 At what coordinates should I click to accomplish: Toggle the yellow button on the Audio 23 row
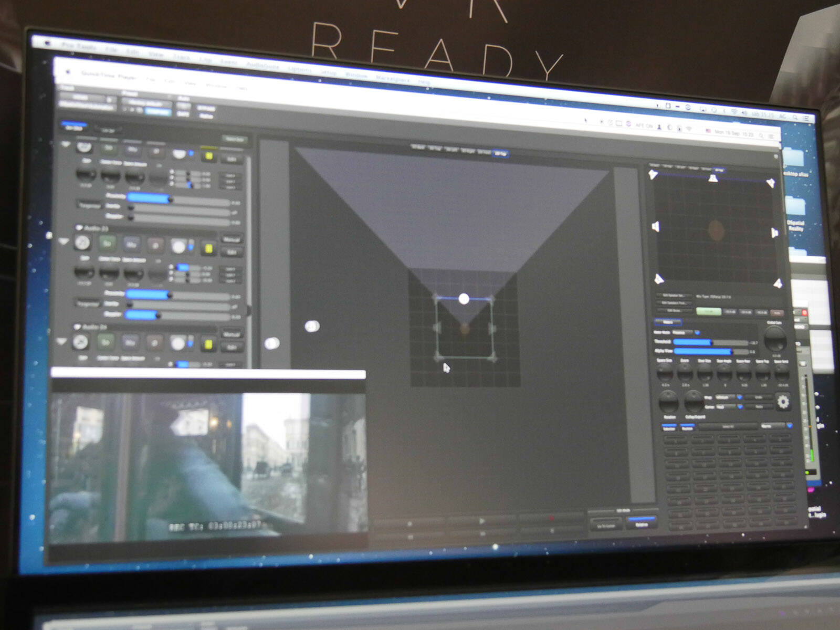pos(208,248)
